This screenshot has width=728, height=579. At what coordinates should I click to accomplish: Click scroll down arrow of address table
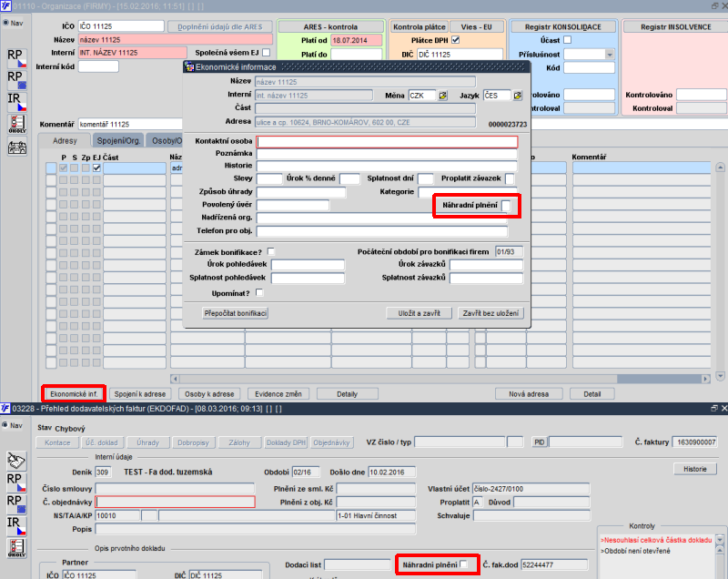(x=720, y=376)
